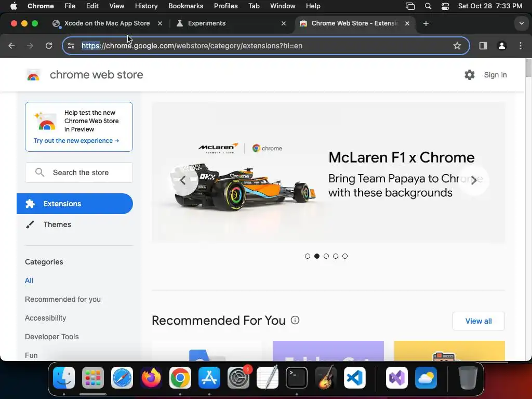The height and width of the screenshot is (399, 532).
Task: Click the URL in the address bar
Action: pos(192,46)
